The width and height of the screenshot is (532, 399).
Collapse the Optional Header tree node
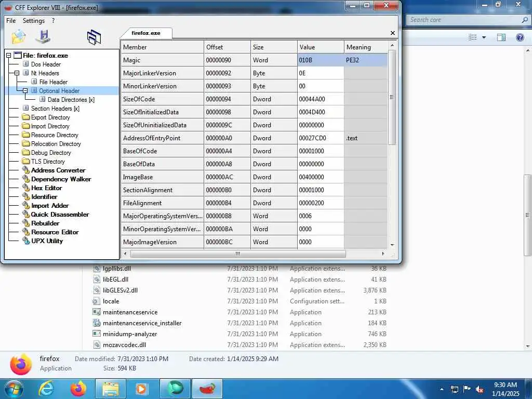pyautogui.click(x=25, y=90)
